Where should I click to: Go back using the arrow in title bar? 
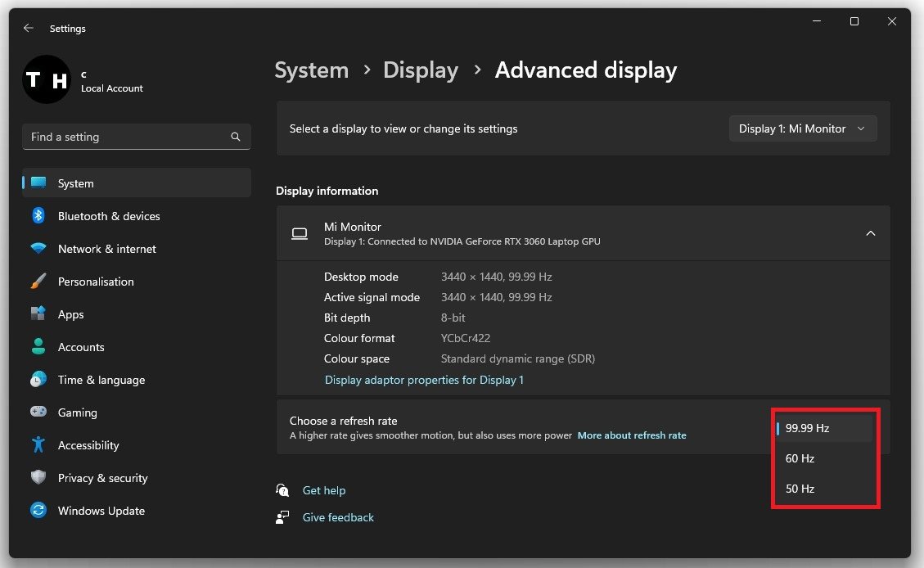29,28
